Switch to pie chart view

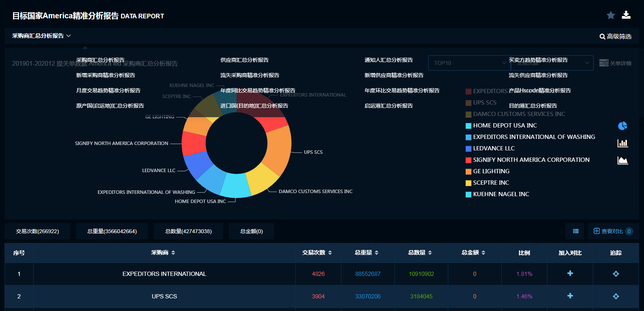click(x=622, y=126)
